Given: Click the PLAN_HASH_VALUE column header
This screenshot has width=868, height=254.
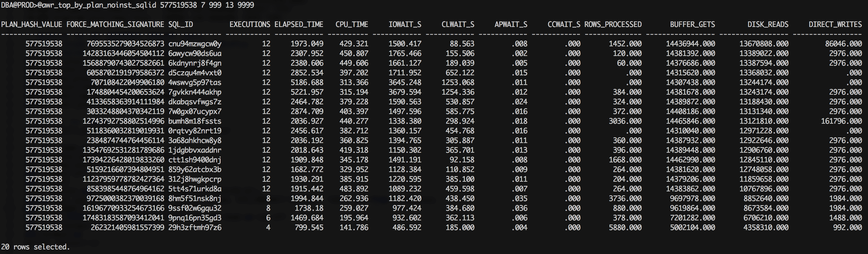Looking at the screenshot, I should 32,24.
